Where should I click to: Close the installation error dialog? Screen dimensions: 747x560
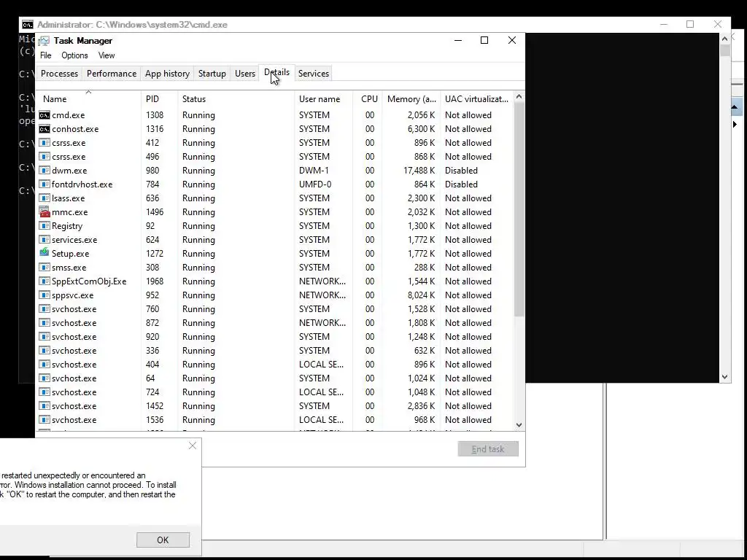coord(193,446)
